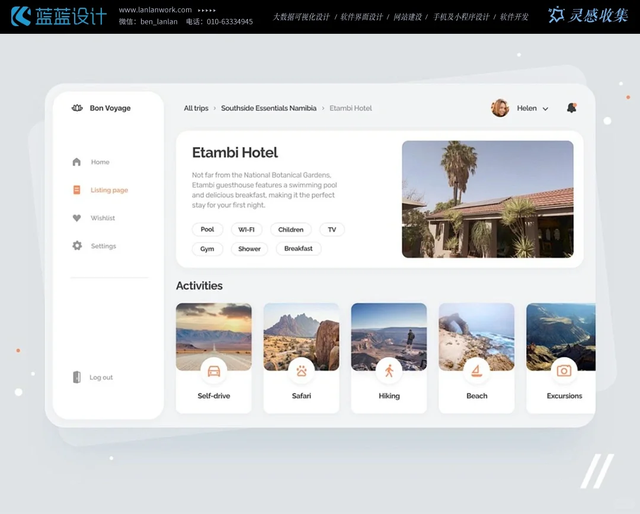Open notifications via the bell icon

click(571, 108)
